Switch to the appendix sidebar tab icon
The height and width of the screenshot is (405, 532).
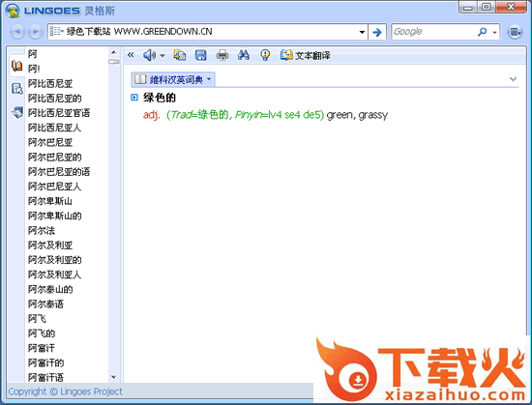(x=17, y=111)
